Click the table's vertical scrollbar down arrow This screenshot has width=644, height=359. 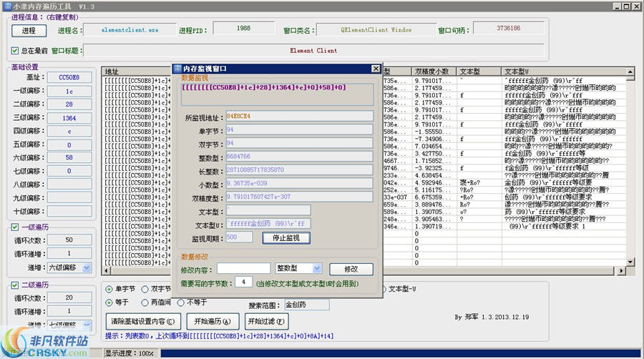tap(630, 262)
